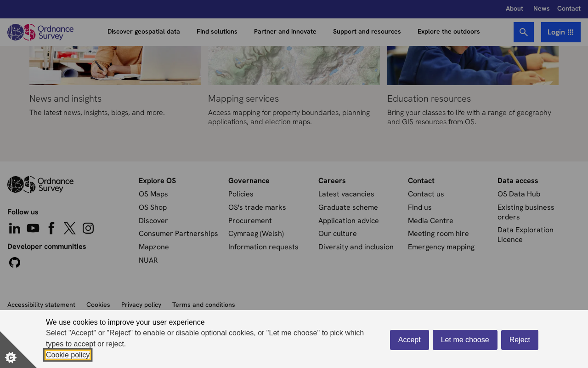Open the LinkedIn social icon
Image resolution: width=588 pixels, height=368 pixels.
point(15,228)
